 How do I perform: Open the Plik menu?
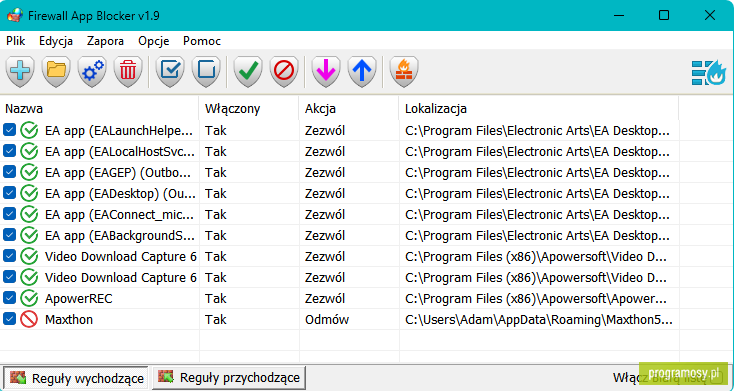[15, 41]
